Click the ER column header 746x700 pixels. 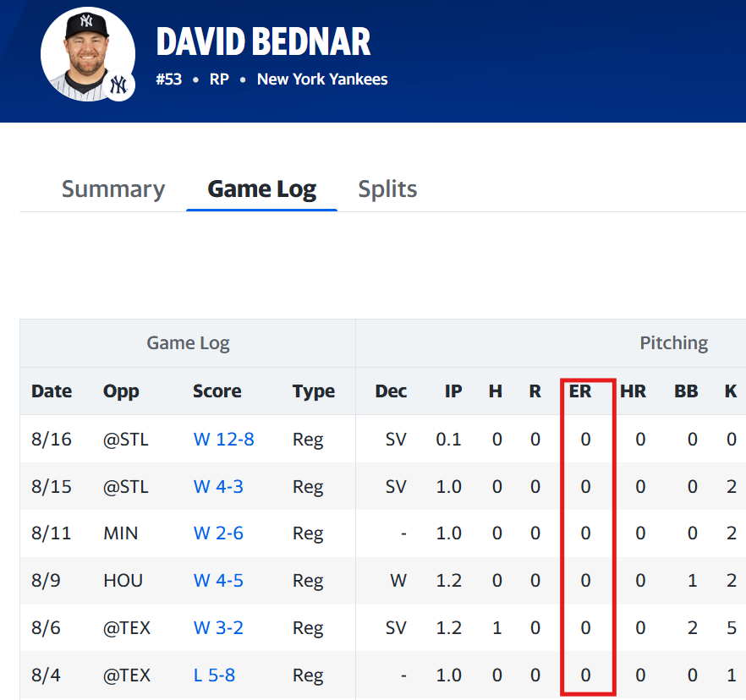click(580, 391)
